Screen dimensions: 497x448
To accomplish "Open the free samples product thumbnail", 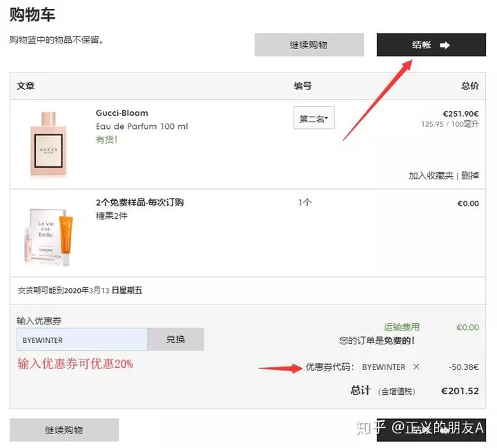I will pos(48,236).
